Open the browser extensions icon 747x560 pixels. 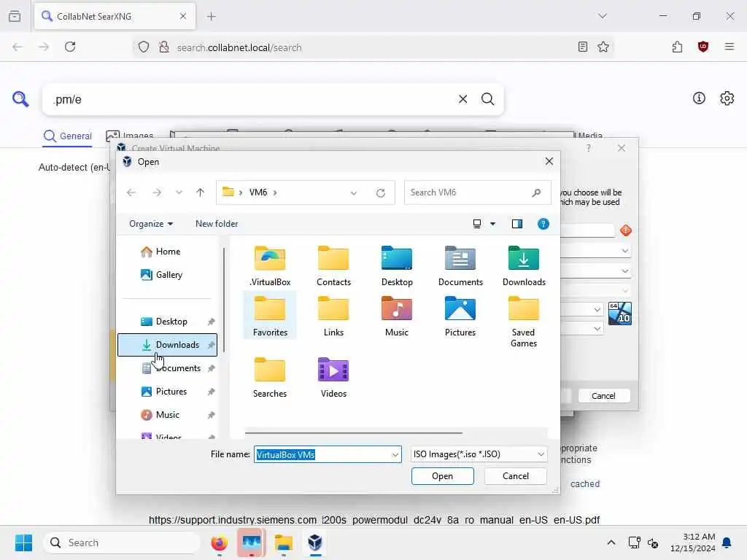tap(677, 47)
